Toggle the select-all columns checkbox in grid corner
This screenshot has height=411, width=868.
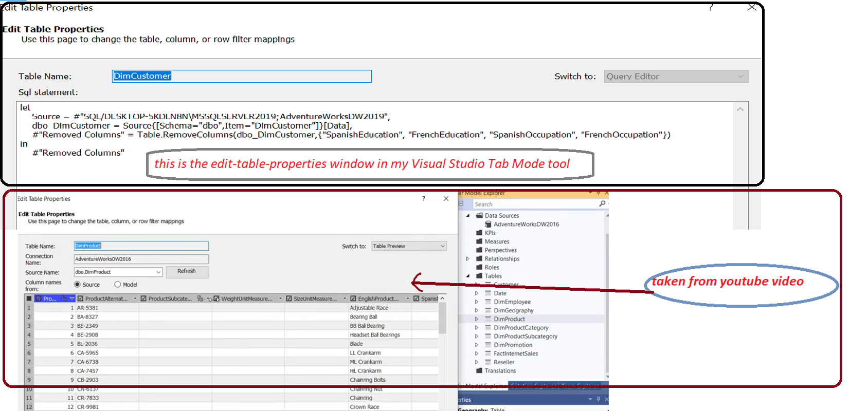pyautogui.click(x=29, y=298)
